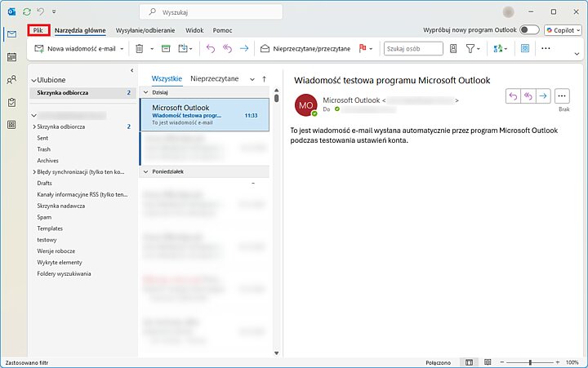Select the Microsoft Outlook test message

click(x=204, y=115)
